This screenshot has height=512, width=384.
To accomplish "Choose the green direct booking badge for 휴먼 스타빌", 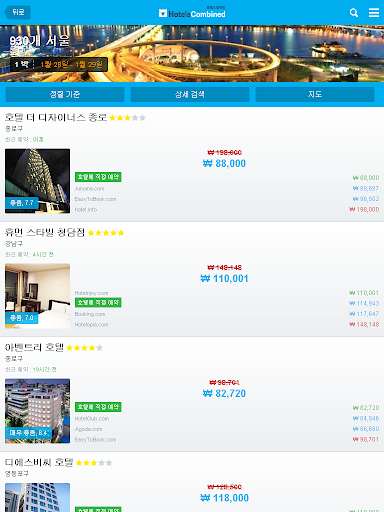I will (98, 302).
